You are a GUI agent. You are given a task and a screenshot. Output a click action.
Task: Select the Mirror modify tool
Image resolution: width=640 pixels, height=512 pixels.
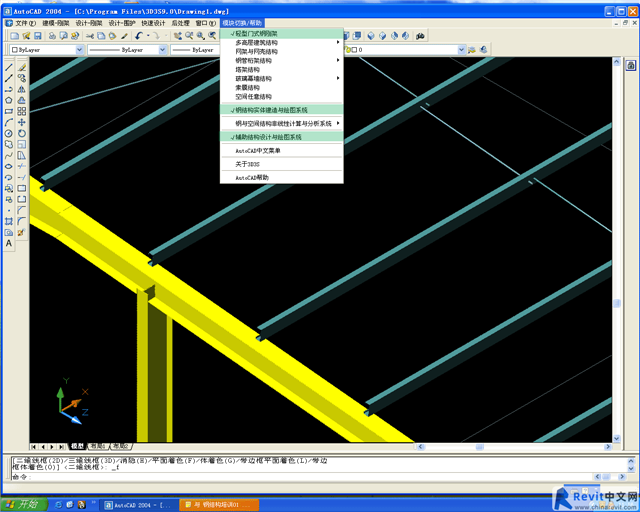(x=22, y=89)
